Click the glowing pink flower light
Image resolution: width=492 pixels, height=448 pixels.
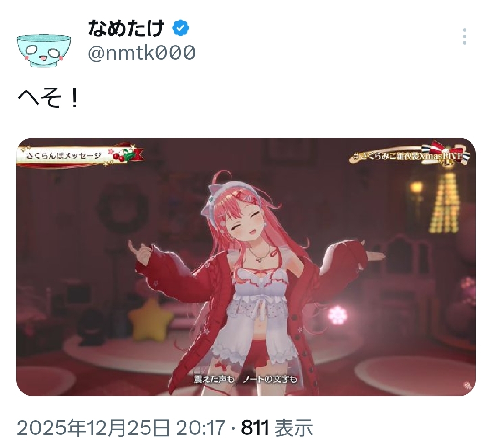[x=337, y=315]
